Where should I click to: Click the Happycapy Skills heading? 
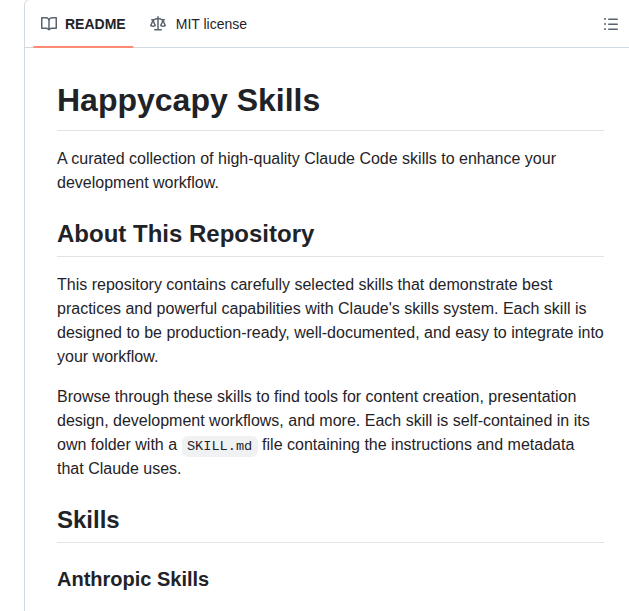(x=189, y=100)
